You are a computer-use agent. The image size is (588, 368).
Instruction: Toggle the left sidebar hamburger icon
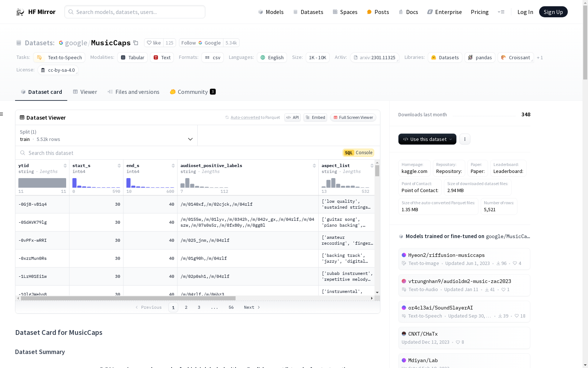click(x=2, y=114)
